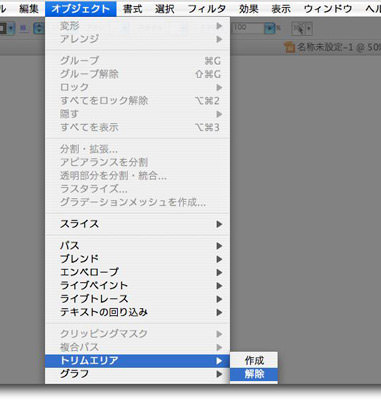Expand the ブレンド submenu
This screenshot has height=400, width=381.
137,259
